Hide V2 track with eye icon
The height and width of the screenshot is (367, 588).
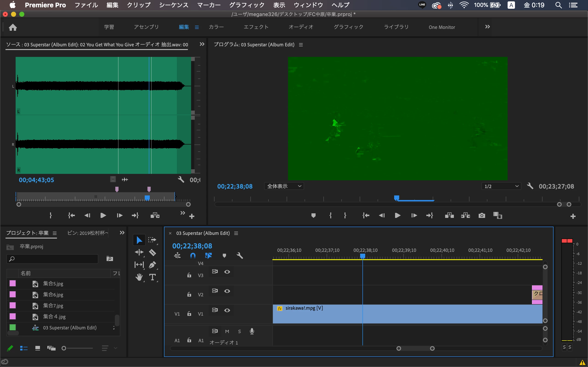tap(227, 291)
